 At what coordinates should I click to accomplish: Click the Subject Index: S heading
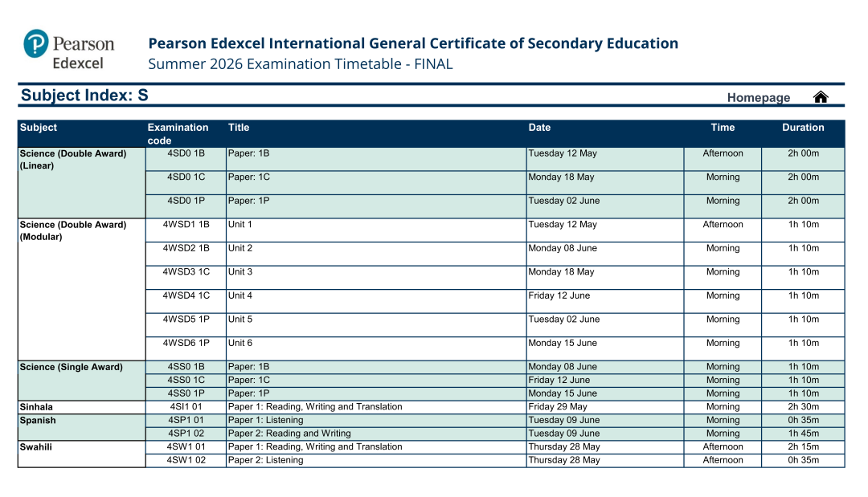pyautogui.click(x=84, y=96)
